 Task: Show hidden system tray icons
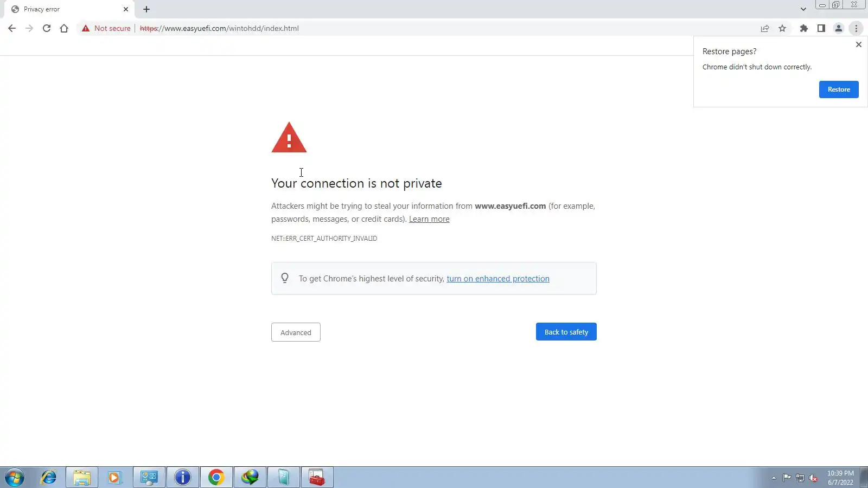[774, 478]
